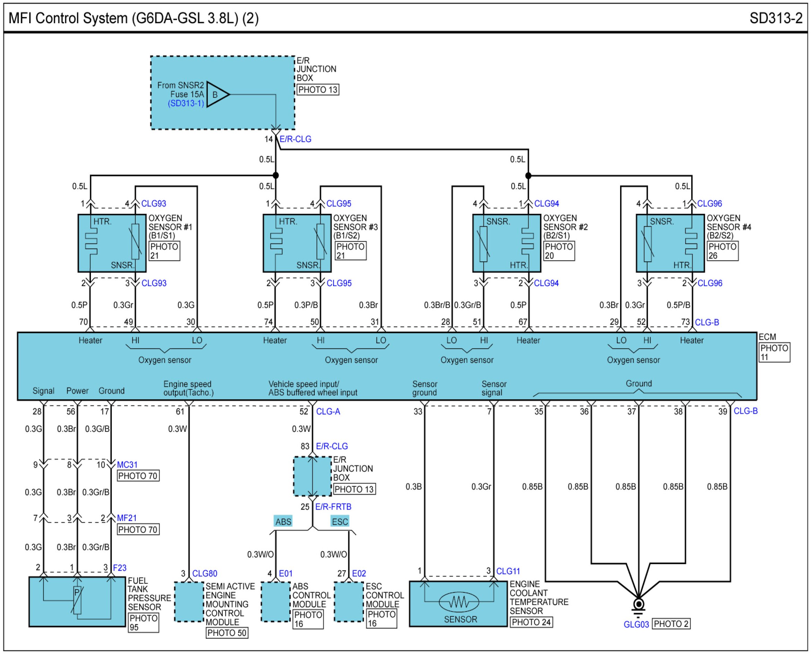Open PHOTO 95 for Fuel Tank Pressure Sensor
812x655 pixels.
point(143,623)
